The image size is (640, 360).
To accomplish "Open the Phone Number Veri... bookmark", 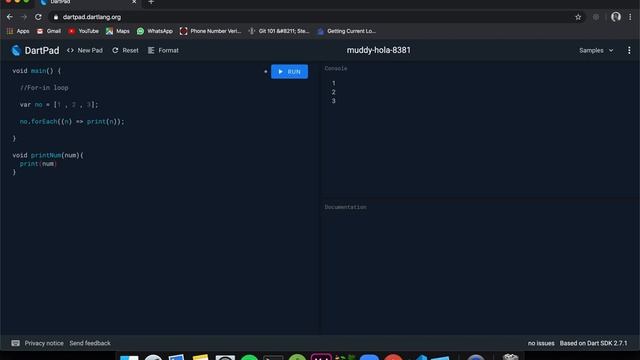I will (211, 31).
